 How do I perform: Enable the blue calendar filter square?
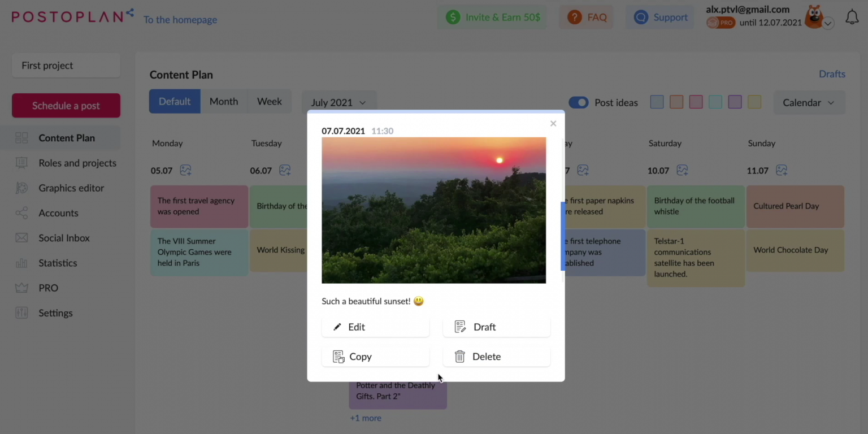click(657, 102)
